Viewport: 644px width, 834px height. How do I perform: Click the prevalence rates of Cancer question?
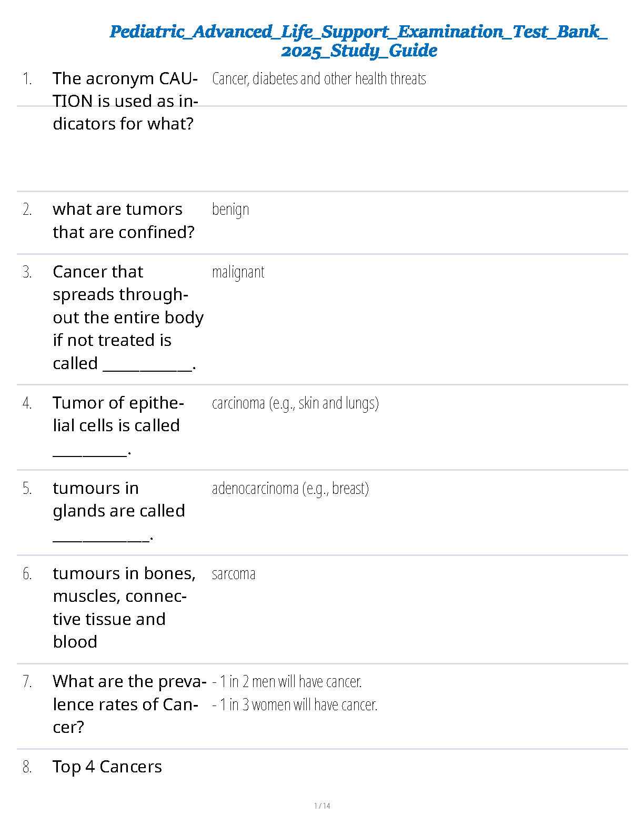coord(128,704)
